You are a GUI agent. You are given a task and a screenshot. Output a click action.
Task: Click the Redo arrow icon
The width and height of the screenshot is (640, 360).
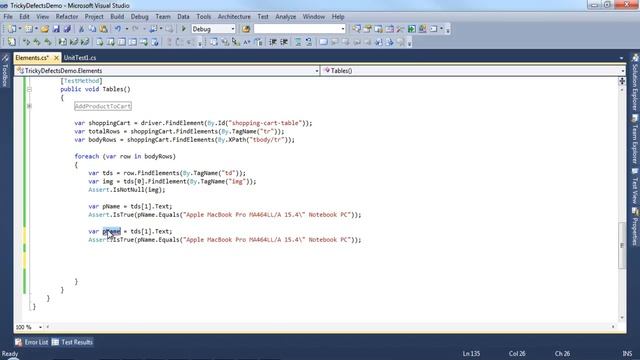click(135, 29)
